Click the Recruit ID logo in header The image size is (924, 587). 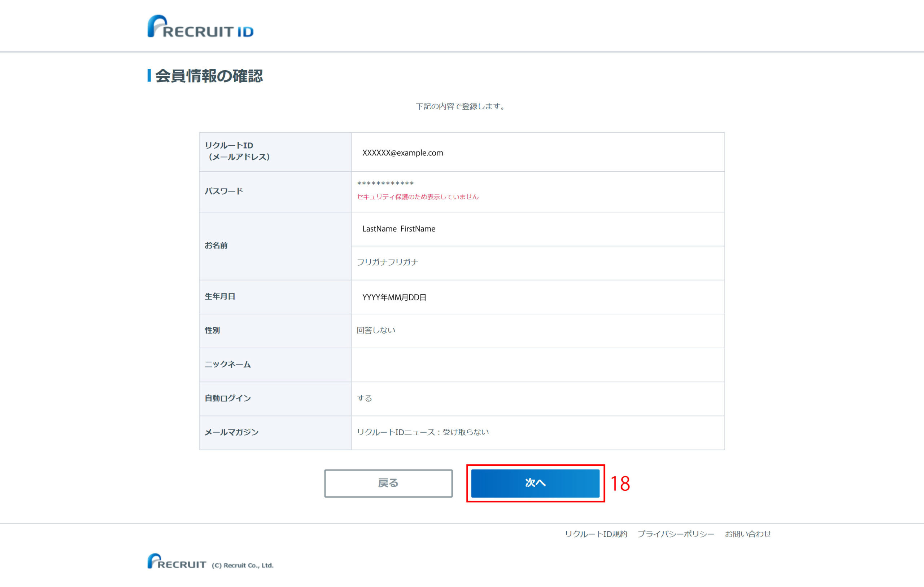(x=200, y=26)
